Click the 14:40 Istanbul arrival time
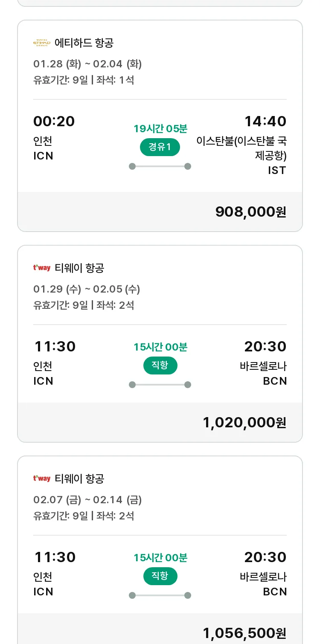This screenshot has width=320, height=644. (x=265, y=121)
